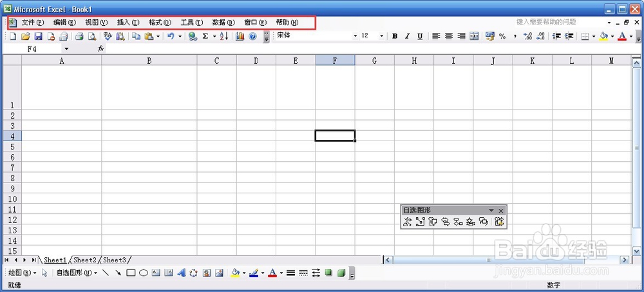
Task: Open the 格式 (Format) menu
Action: coord(160,22)
